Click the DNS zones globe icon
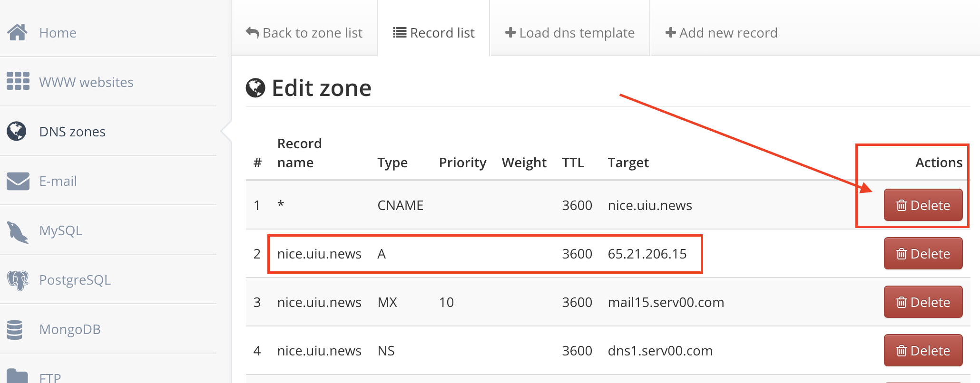The image size is (980, 383). click(17, 131)
